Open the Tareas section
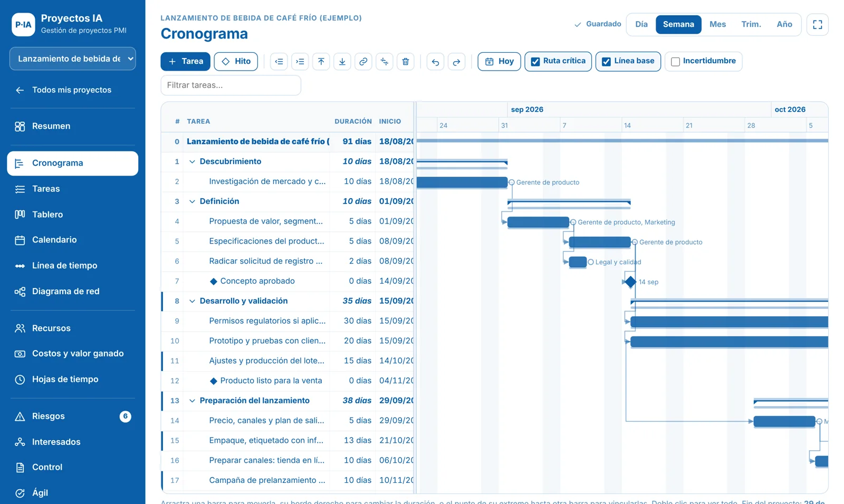 point(73,189)
